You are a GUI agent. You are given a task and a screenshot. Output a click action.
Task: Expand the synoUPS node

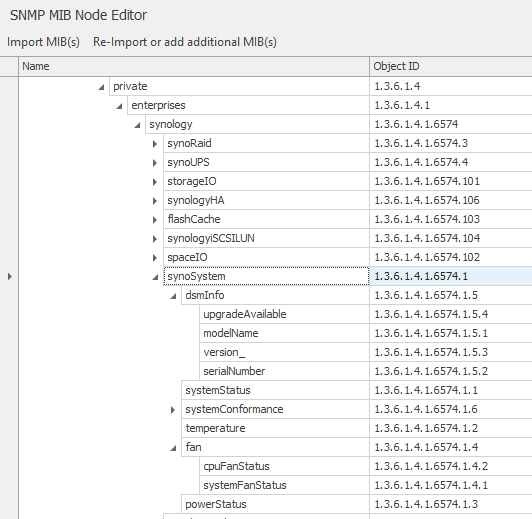point(155,163)
